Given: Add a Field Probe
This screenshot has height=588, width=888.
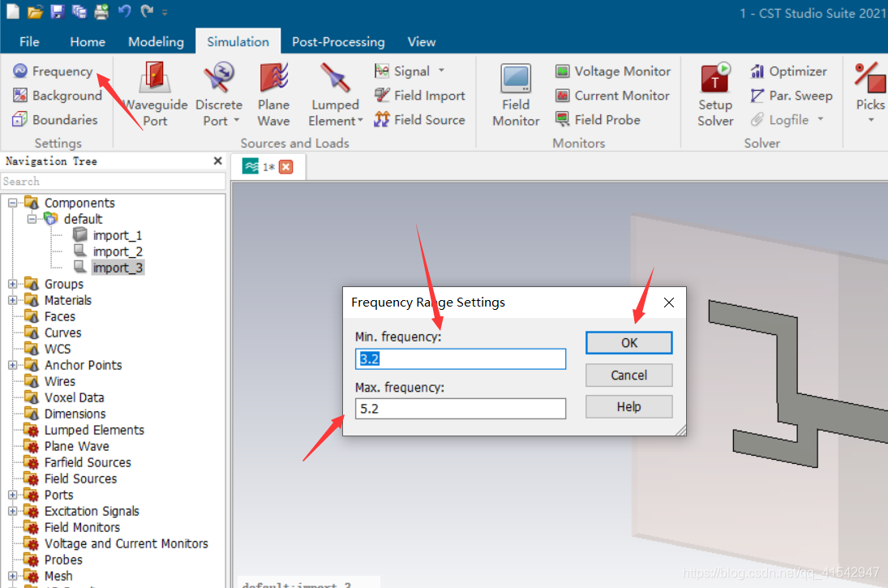Looking at the screenshot, I should 598,119.
